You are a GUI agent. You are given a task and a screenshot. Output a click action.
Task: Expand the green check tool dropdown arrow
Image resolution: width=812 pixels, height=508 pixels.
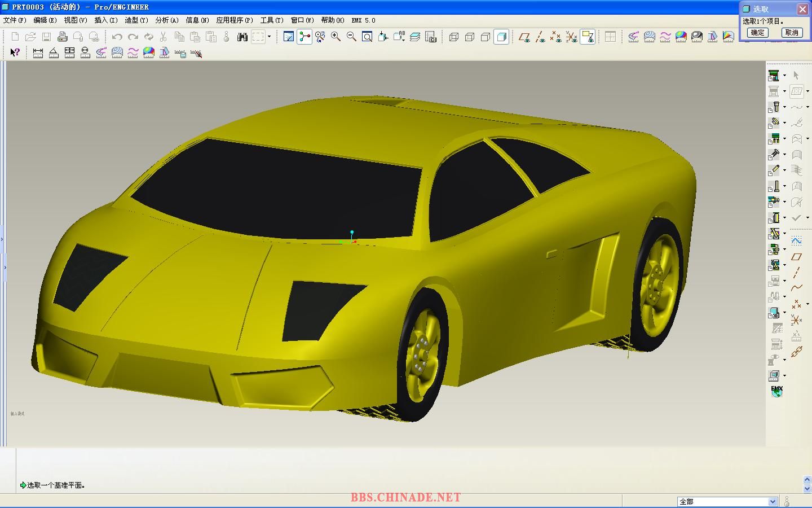(807, 217)
